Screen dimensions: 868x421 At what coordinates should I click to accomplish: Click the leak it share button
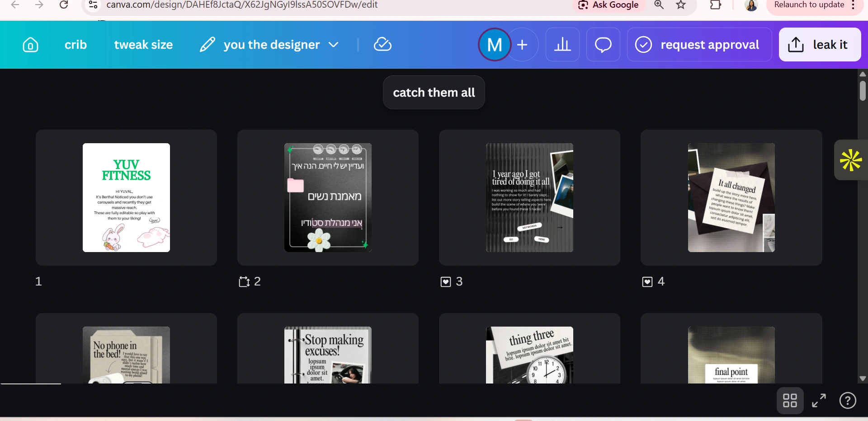coord(820,45)
